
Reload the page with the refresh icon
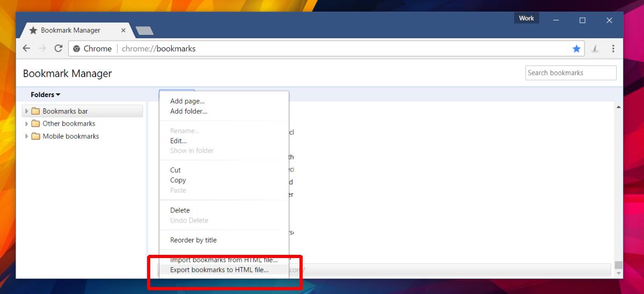[58, 48]
